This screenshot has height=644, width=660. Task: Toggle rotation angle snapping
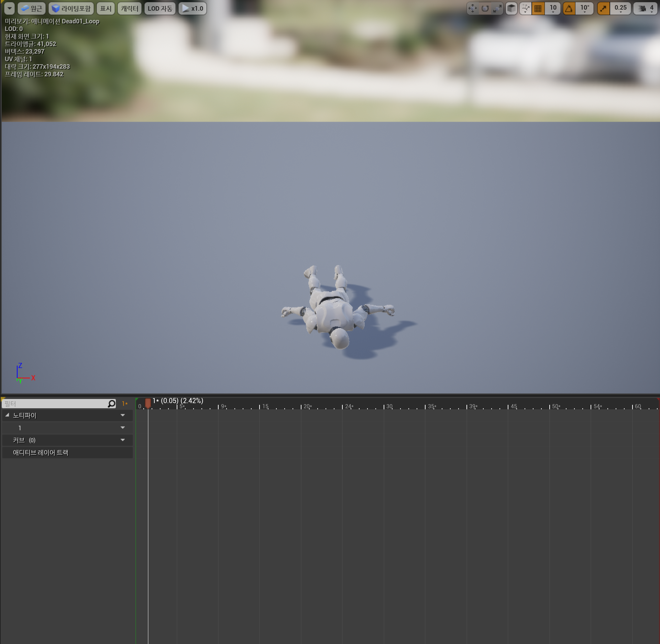[569, 8]
